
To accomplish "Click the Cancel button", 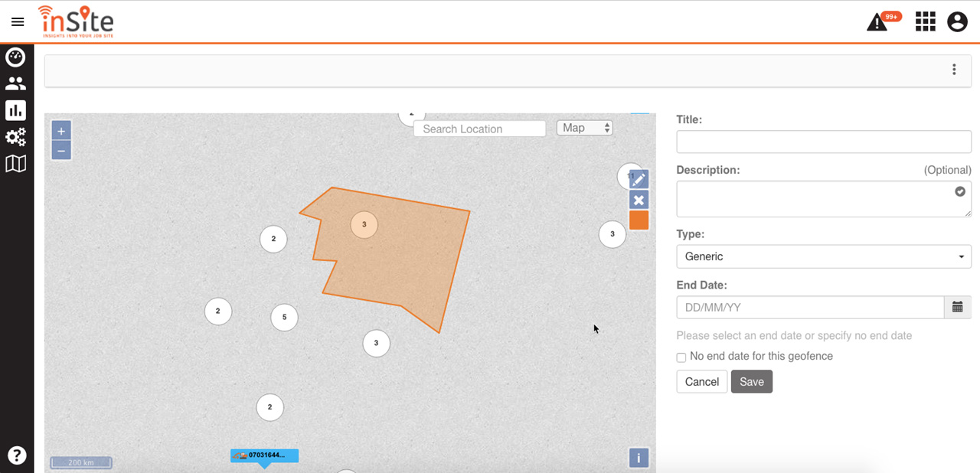I will coord(701,382).
